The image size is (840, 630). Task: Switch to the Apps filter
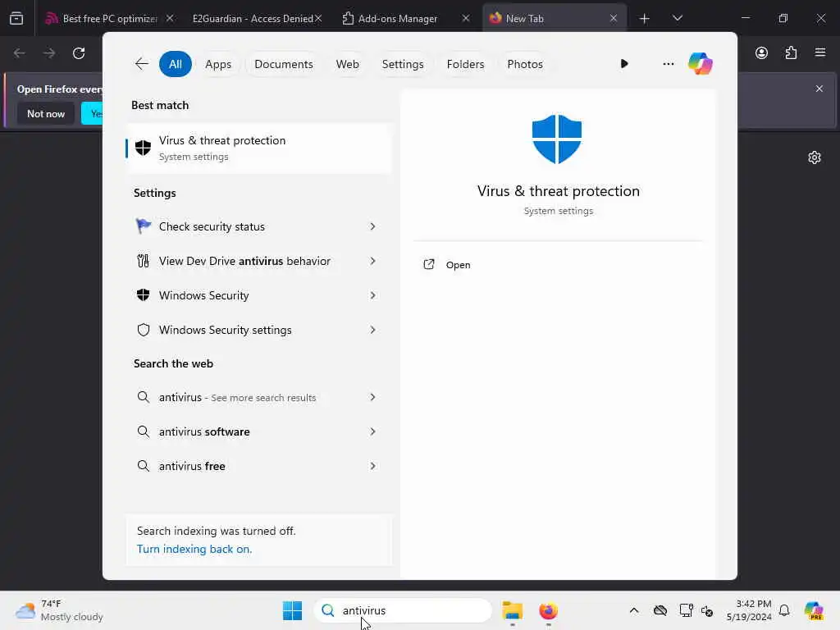coord(218,64)
